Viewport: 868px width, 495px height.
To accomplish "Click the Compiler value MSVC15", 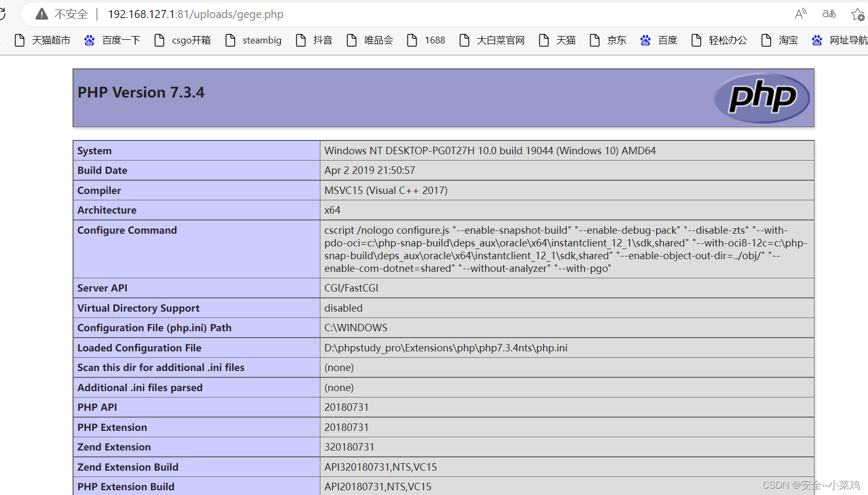I will tap(386, 191).
